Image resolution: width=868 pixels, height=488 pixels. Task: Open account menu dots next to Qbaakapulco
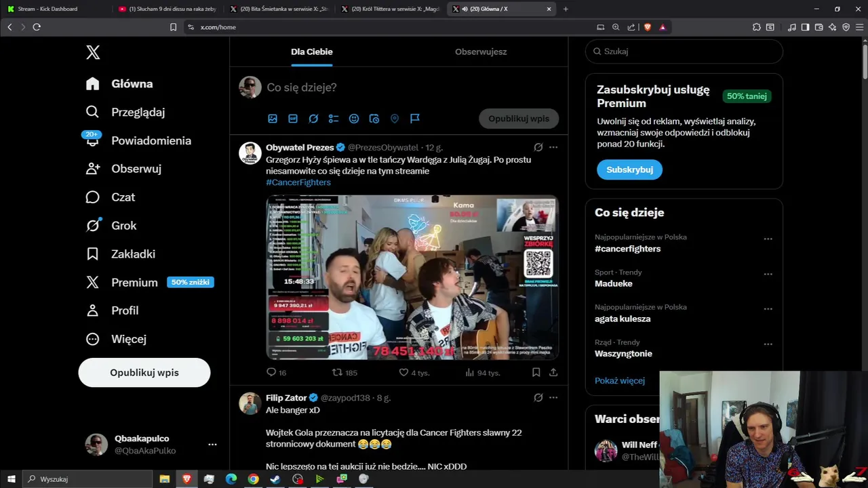tap(212, 445)
